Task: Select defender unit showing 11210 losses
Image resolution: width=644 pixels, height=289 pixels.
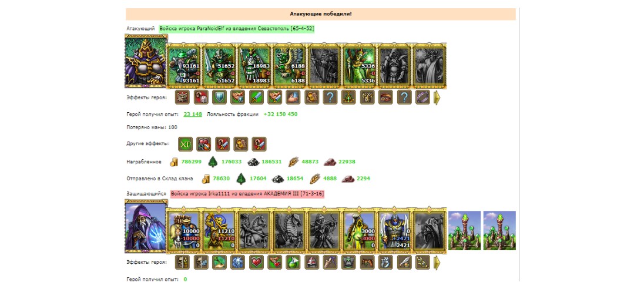Action: click(x=219, y=231)
